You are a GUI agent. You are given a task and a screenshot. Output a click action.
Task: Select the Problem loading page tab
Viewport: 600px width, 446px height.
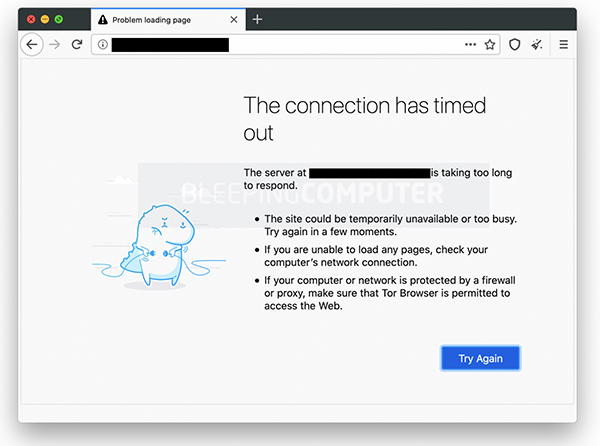click(160, 19)
